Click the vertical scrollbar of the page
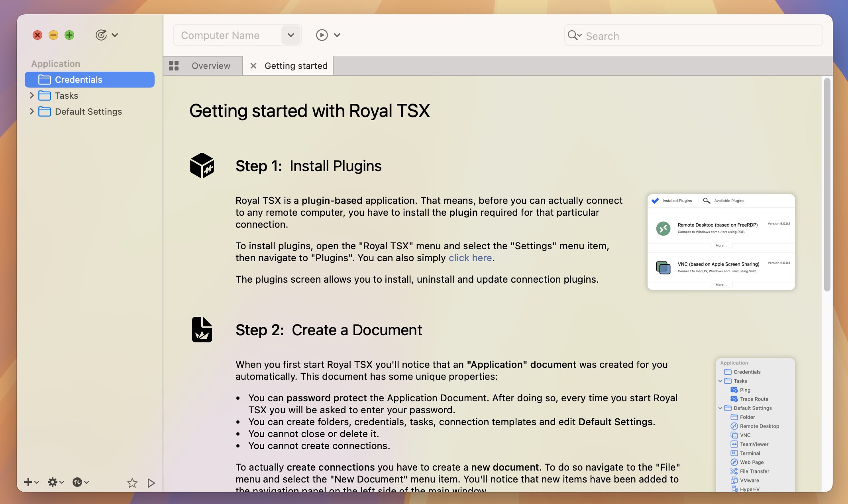 [x=827, y=185]
